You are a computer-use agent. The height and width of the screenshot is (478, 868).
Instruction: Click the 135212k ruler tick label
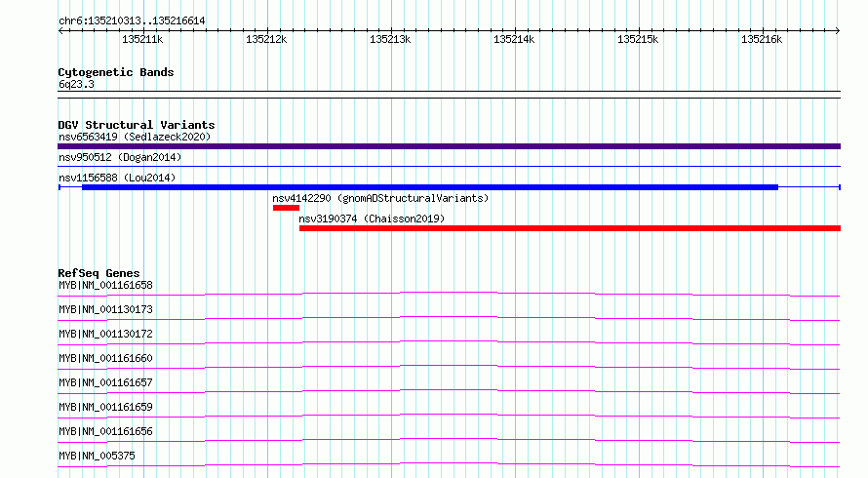tap(266, 39)
